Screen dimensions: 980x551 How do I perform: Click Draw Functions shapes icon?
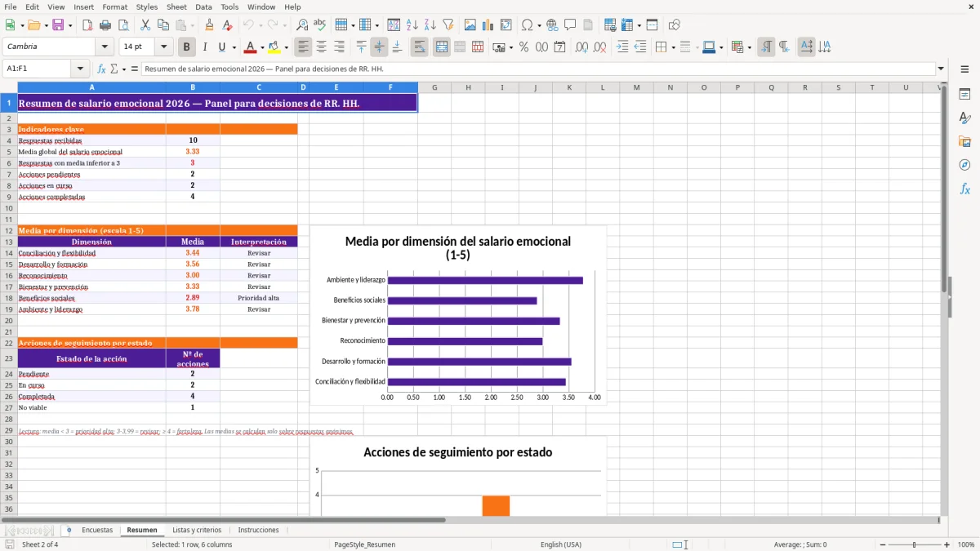point(674,25)
